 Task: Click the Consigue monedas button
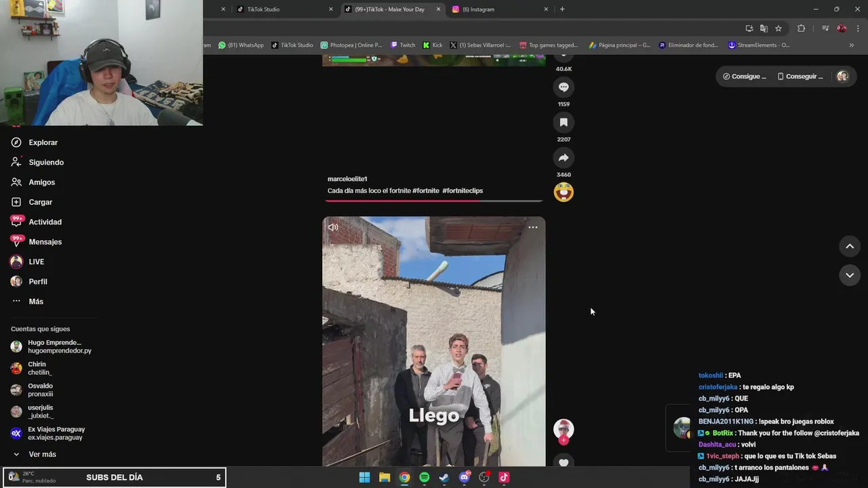[744, 77]
